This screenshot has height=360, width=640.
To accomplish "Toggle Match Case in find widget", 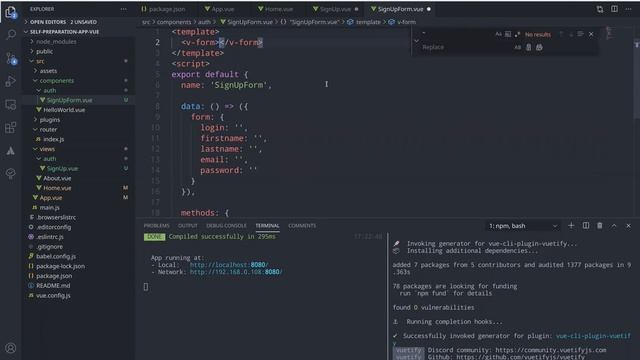I will tap(498, 34).
